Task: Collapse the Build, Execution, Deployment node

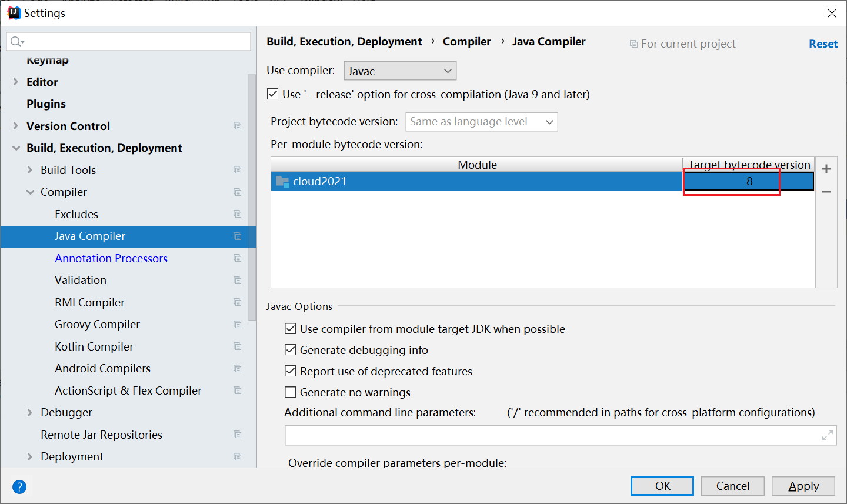Action: [16, 148]
